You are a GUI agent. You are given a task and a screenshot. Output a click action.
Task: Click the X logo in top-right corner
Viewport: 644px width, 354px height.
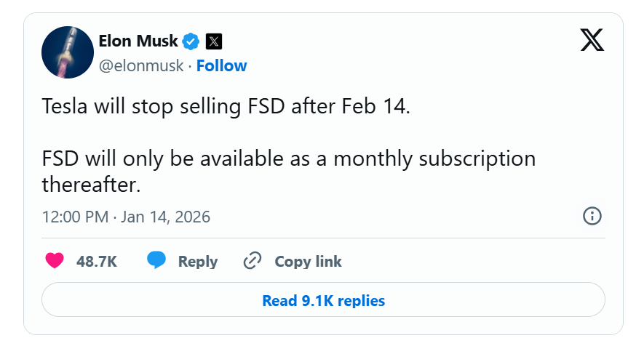(592, 40)
